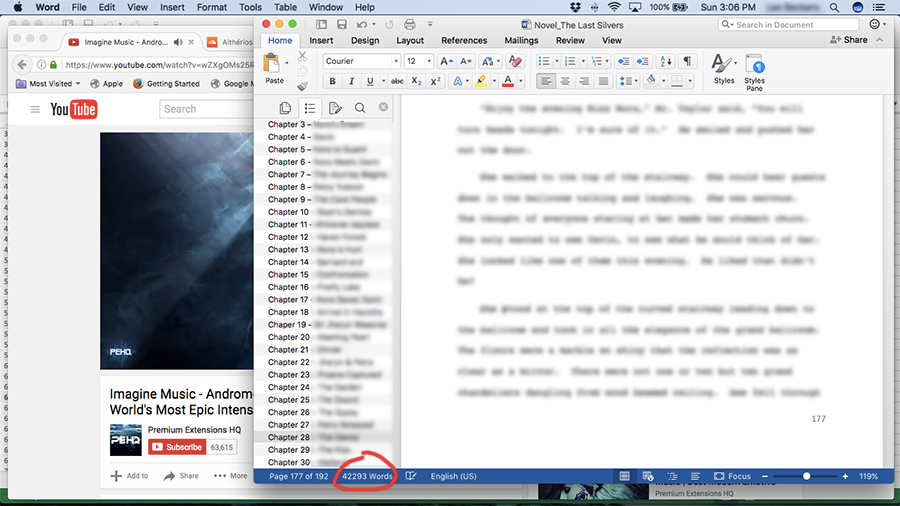Open Most Visited bookmarks dropdown in browser
900x506 pixels.
(x=48, y=84)
